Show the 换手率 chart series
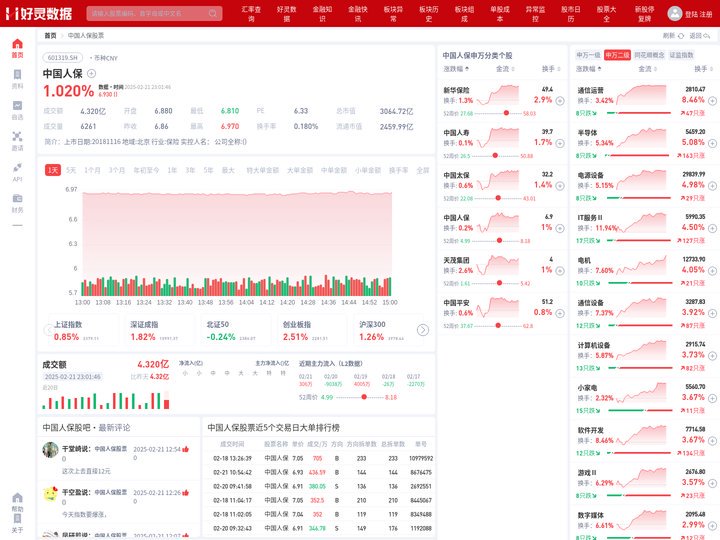 398,170
